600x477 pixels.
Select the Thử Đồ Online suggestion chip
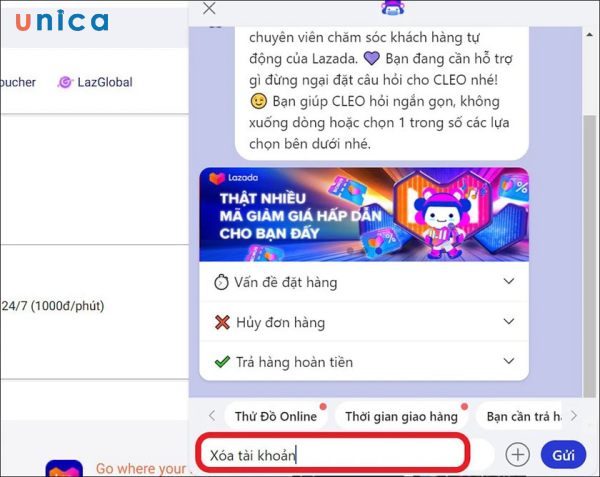click(276, 416)
